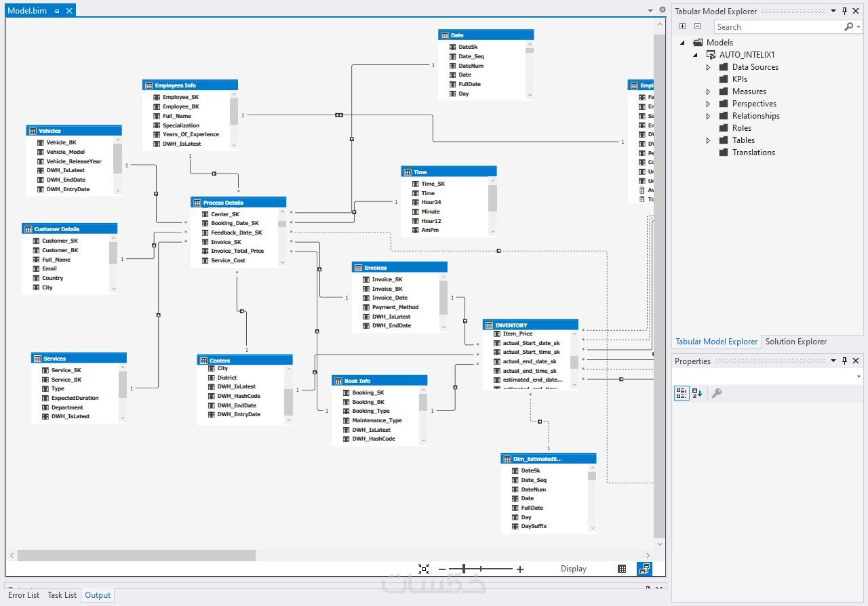Collapse the AUTO_INTELIX1 model node

tap(695, 55)
